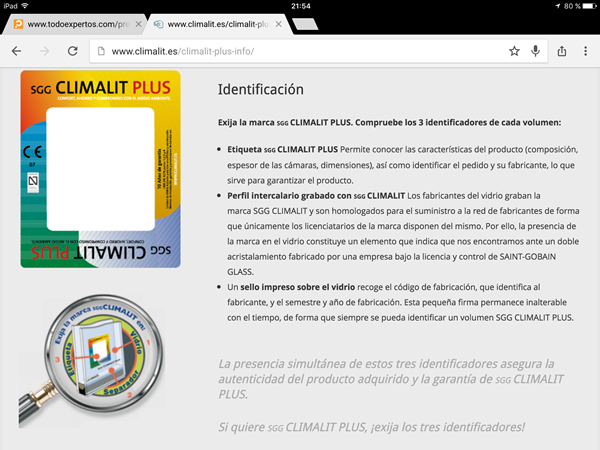
Task: Switch to the todoexpertos.com tab
Action: (x=73, y=24)
